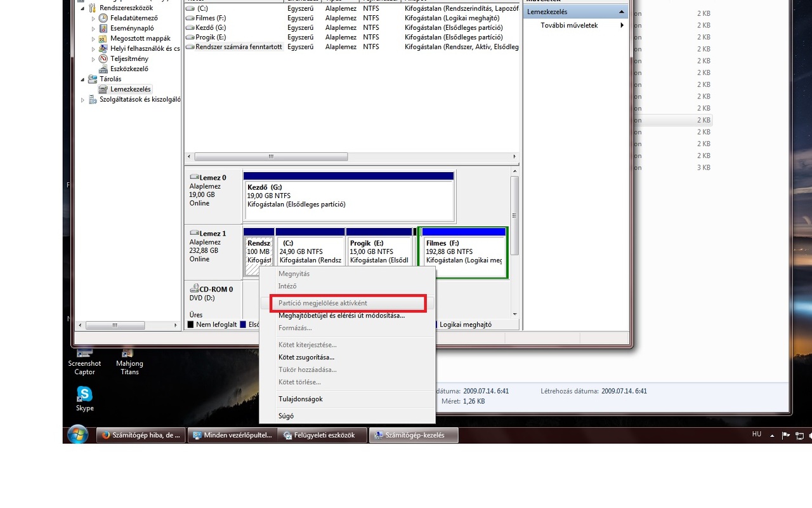
Task: Expand the Teljesítmény tree node
Action: 93,59
